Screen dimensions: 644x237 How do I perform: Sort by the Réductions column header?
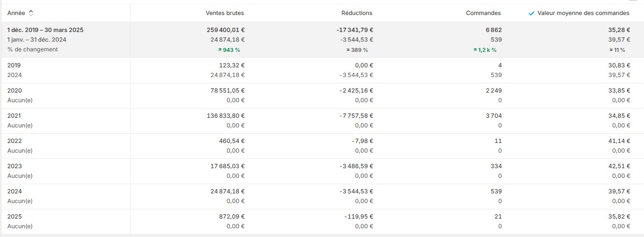pos(357,13)
